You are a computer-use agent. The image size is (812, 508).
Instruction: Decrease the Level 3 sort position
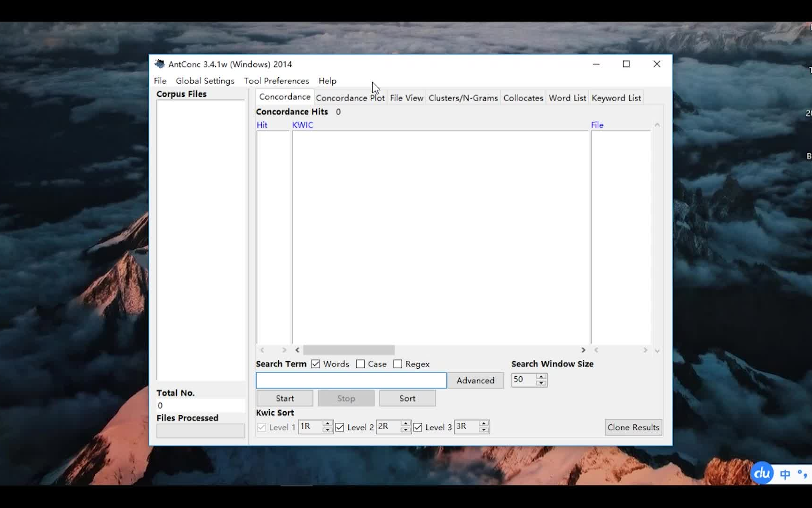[x=484, y=430]
